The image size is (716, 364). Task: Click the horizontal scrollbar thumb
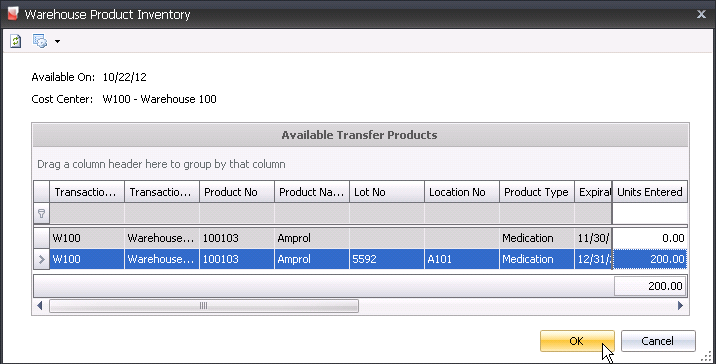point(204,306)
